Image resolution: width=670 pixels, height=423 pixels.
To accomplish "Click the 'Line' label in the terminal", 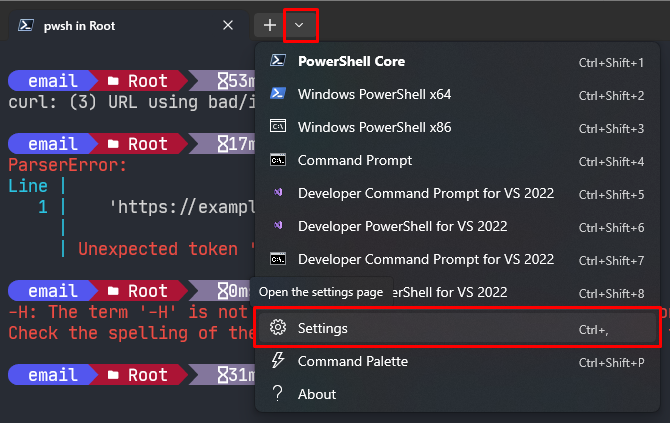I will [28, 186].
